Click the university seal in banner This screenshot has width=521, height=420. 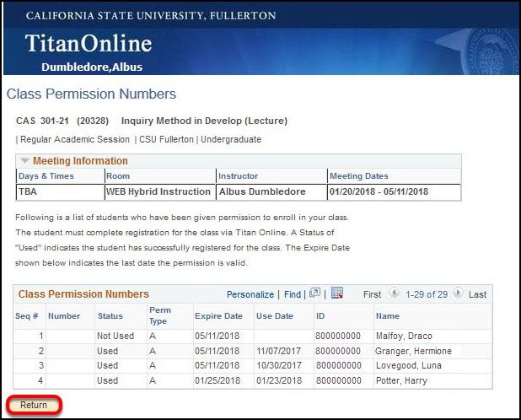tap(490, 51)
